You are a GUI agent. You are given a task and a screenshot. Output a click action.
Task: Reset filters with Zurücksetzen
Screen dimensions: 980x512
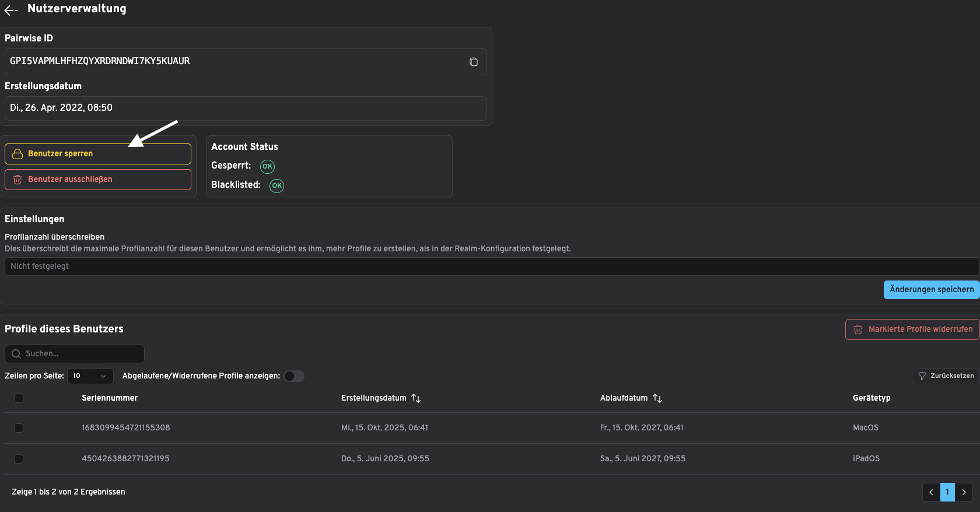coord(946,376)
